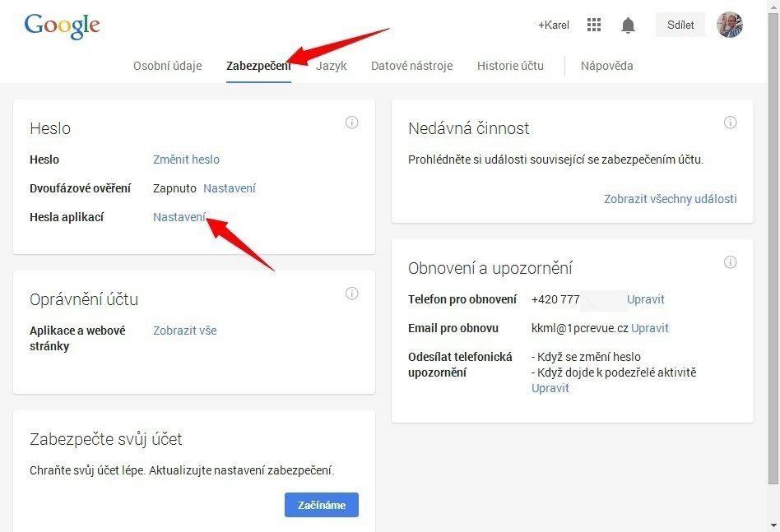This screenshot has height=532, width=780.
Task: Show info icon for Obnovení a upozornění card
Action: pyautogui.click(x=731, y=262)
